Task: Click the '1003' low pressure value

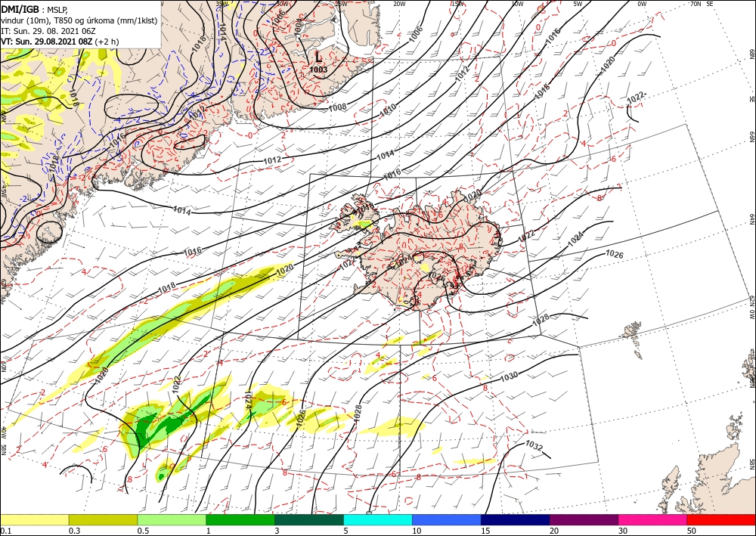Action: coord(318,70)
